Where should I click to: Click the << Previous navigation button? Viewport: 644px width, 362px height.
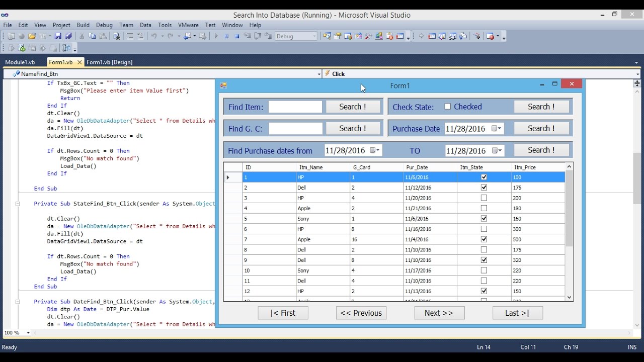(361, 313)
